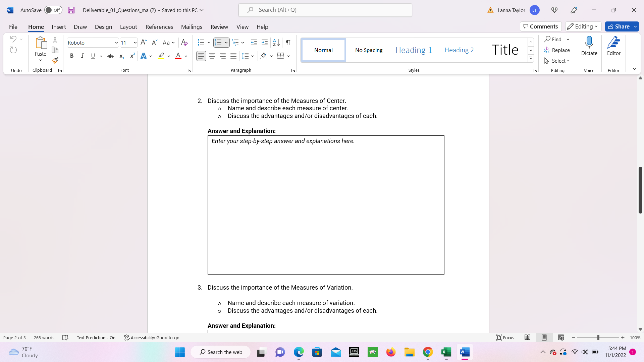This screenshot has height=362, width=644.
Task: Adjust the zoom slider
Action: pyautogui.click(x=598, y=338)
